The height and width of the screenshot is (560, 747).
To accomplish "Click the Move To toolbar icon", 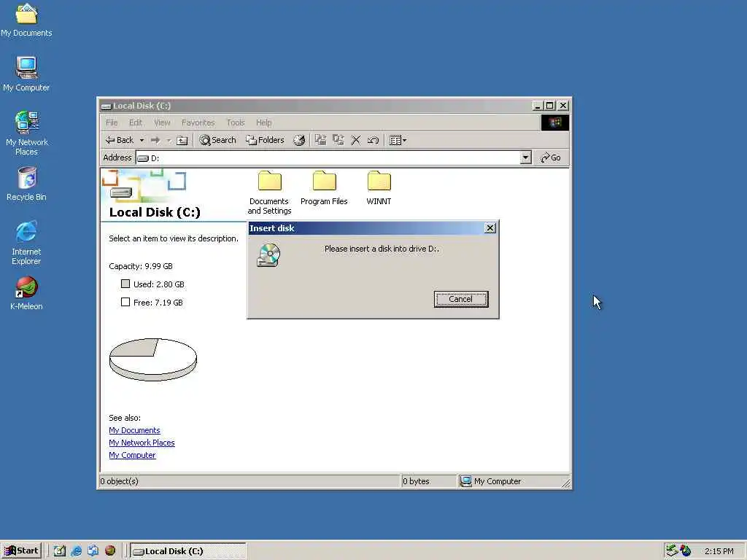I will (x=321, y=140).
